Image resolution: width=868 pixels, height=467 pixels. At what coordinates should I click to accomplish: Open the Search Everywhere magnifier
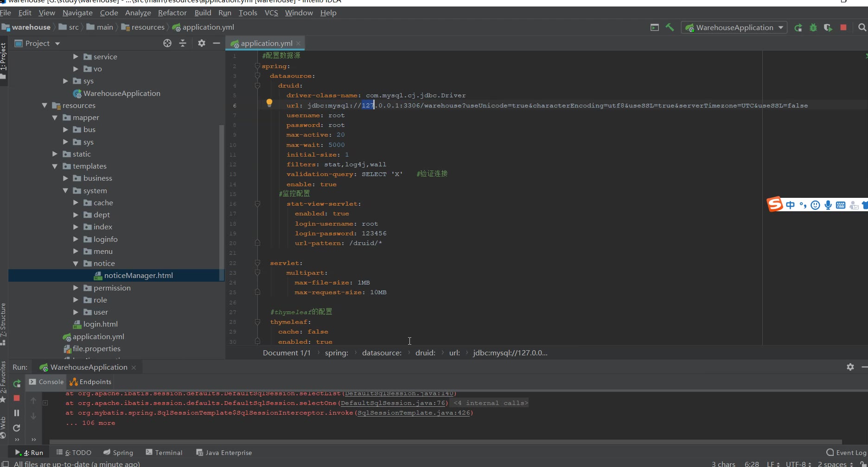click(x=862, y=28)
